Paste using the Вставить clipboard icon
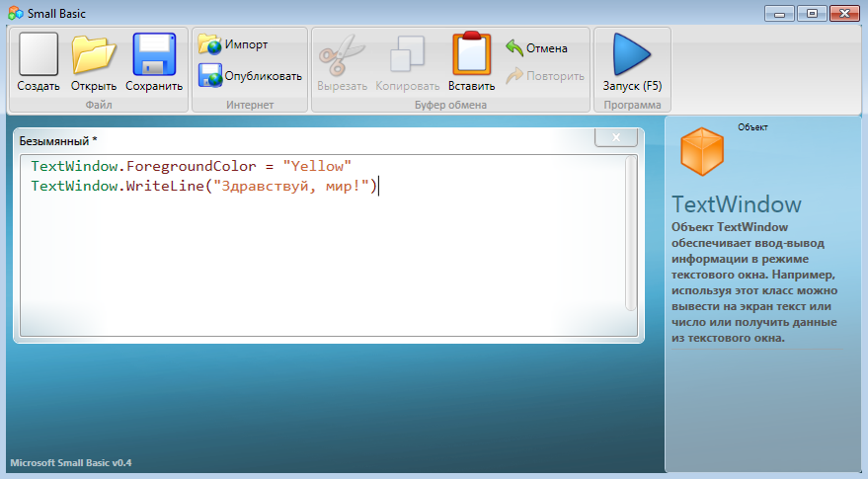This screenshot has height=479, width=868. click(472, 53)
